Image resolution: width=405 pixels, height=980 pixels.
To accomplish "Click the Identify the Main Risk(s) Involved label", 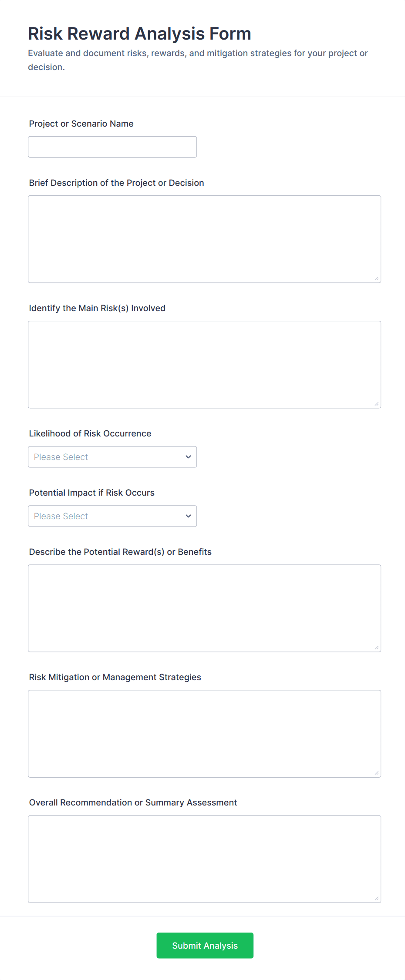I will point(97,308).
